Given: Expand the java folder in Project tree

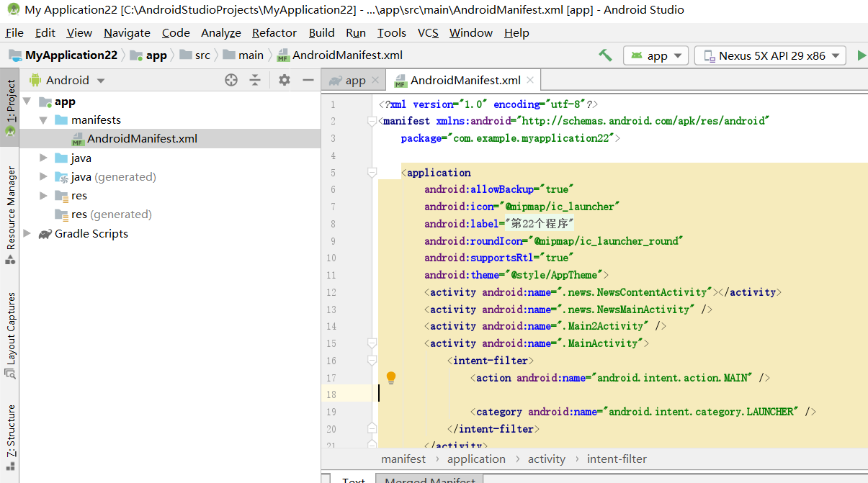Looking at the screenshot, I should click(x=42, y=158).
